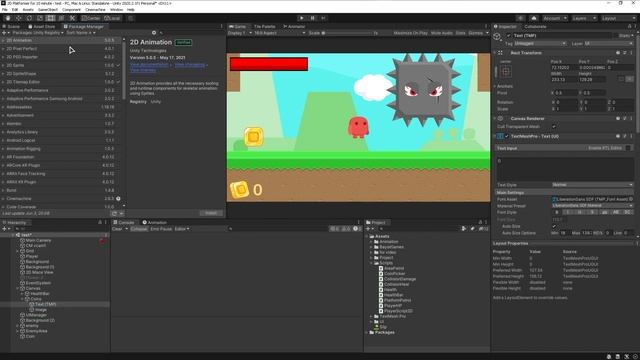
Task: Open Package Manager settings gear
Action: [x=154, y=33]
